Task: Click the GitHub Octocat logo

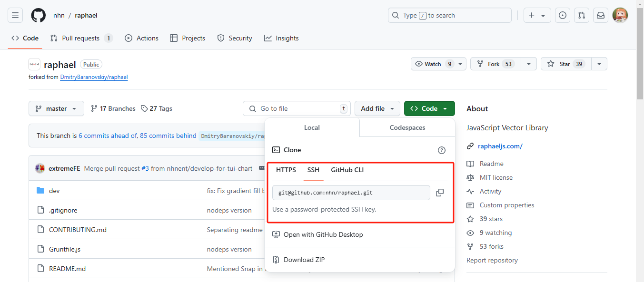Action: click(39, 15)
